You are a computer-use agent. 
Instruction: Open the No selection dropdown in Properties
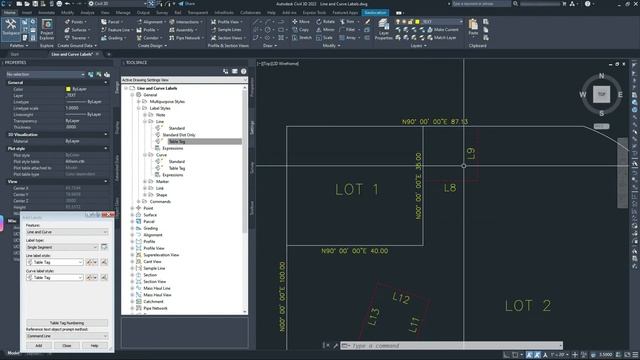[46, 74]
